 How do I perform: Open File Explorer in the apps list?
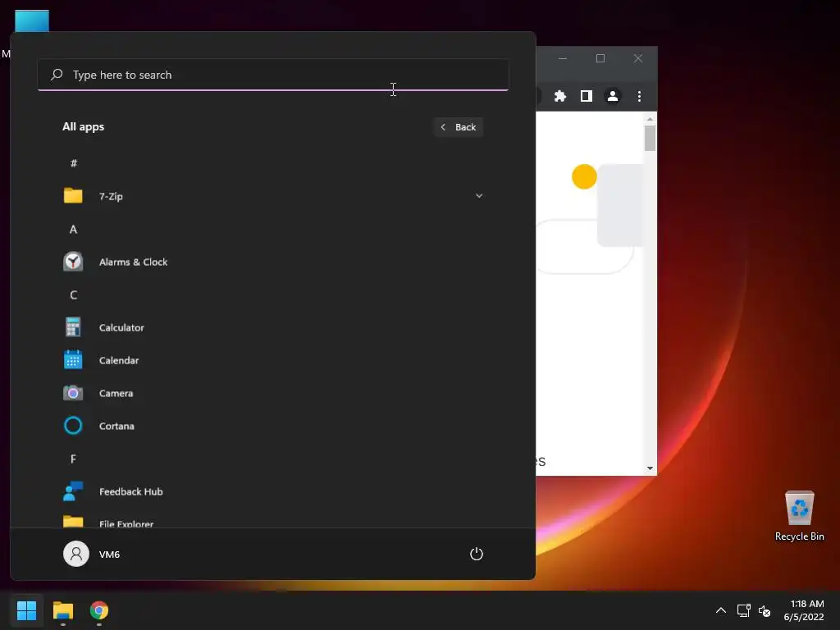point(272,521)
